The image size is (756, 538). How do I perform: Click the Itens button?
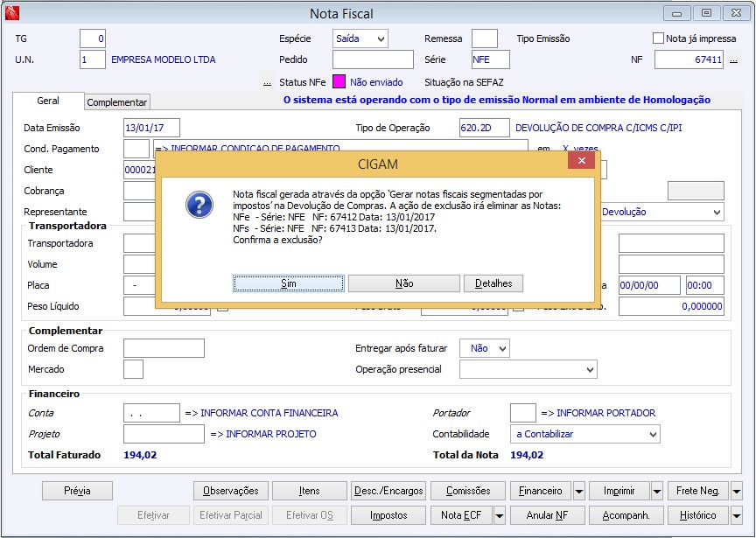point(310,491)
